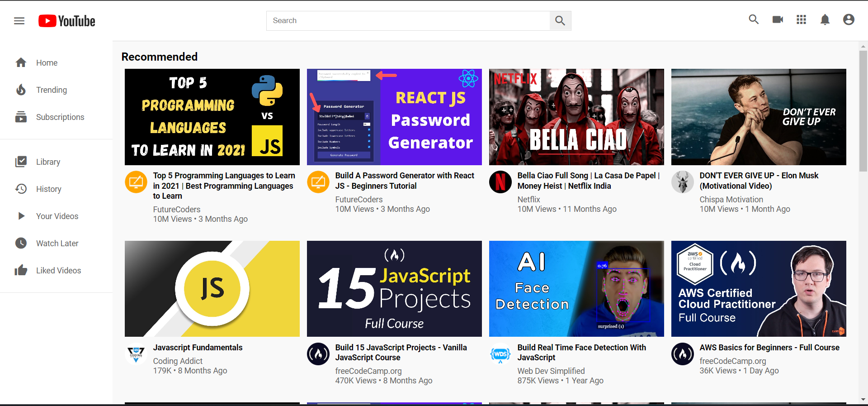Play the Top 5 Programming Languages thumbnail
This screenshot has height=406, width=868.
[212, 117]
